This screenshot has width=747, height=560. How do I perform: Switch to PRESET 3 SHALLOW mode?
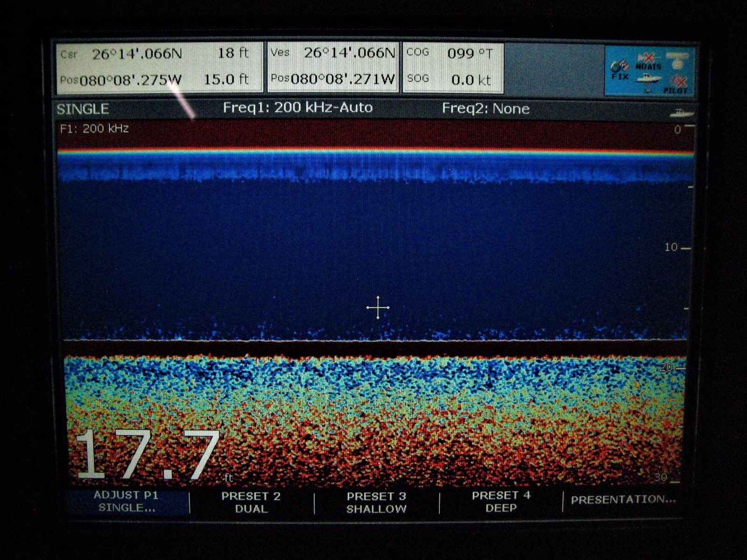(x=376, y=502)
